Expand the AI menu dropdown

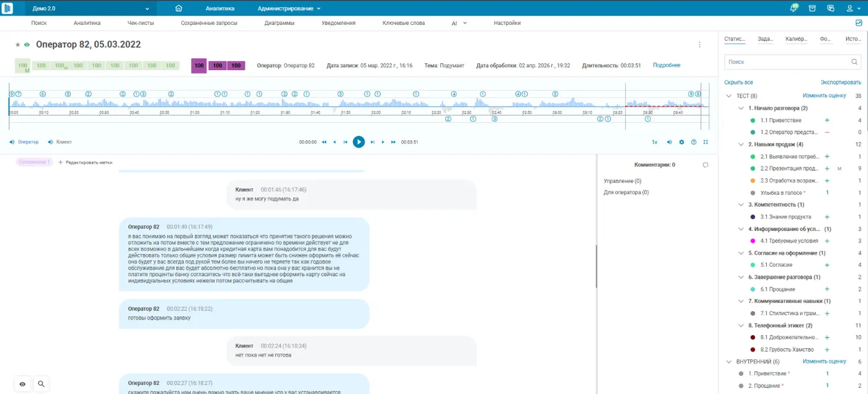coord(459,23)
